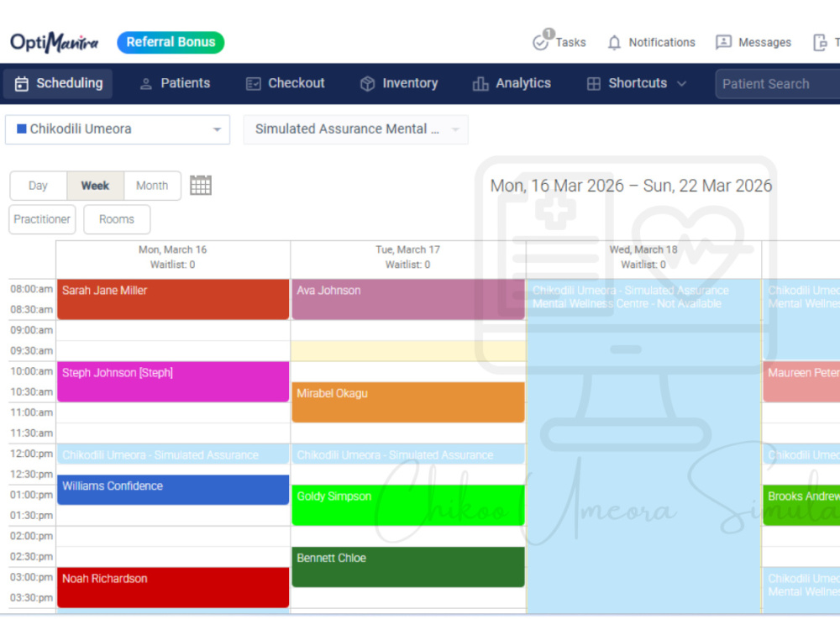
Task: Click the 03:00:pm time label
Action: [x=32, y=578]
